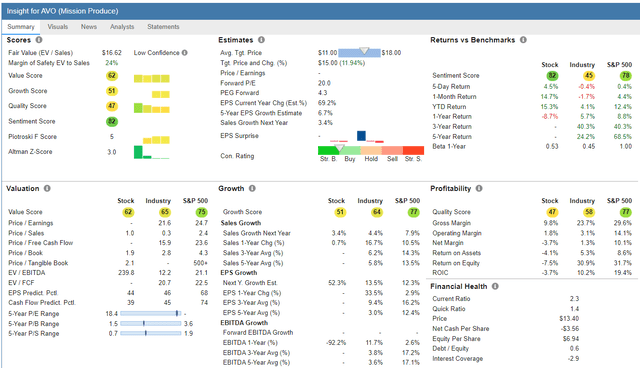The image size is (640, 368).
Task: Click the Piotroski F Score label
Action: pyautogui.click(x=32, y=137)
